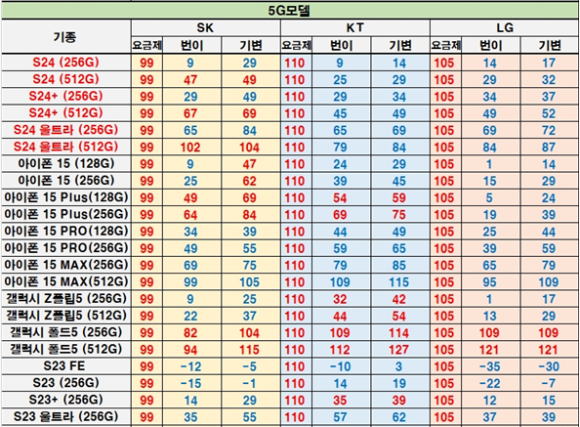Select the 아이폰 15 MAX(512G) row label
The height and width of the screenshot is (427, 580).
tap(66, 282)
